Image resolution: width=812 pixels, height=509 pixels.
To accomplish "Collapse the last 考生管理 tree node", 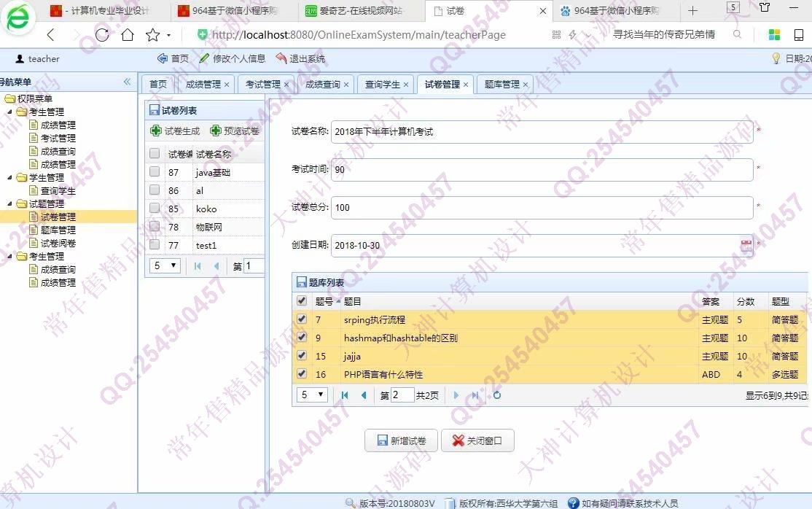I will pos(9,256).
